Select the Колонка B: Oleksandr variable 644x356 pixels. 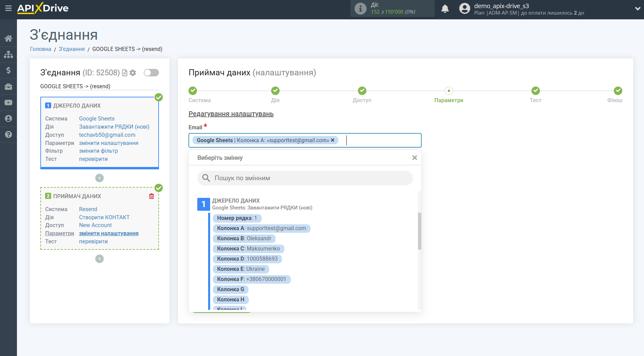pos(244,239)
